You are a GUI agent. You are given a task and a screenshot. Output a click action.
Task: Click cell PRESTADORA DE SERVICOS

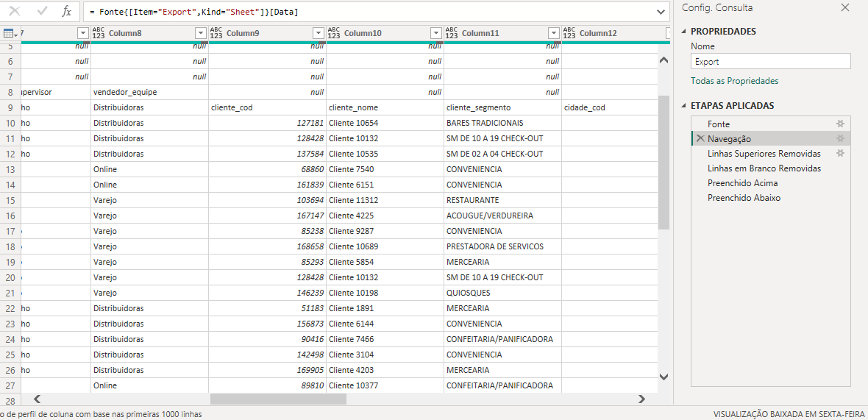[x=502, y=246]
